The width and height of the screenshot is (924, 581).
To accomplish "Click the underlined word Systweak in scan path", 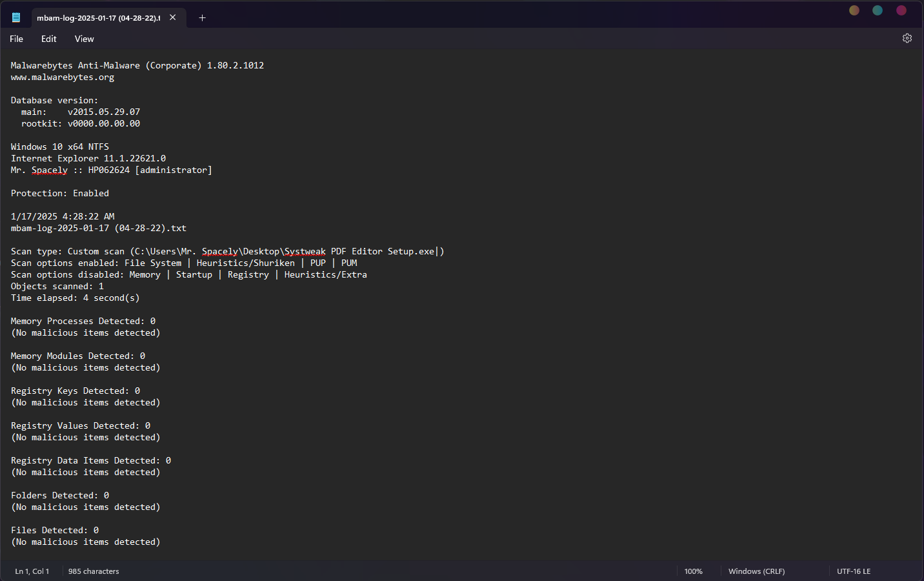I will pyautogui.click(x=305, y=252).
